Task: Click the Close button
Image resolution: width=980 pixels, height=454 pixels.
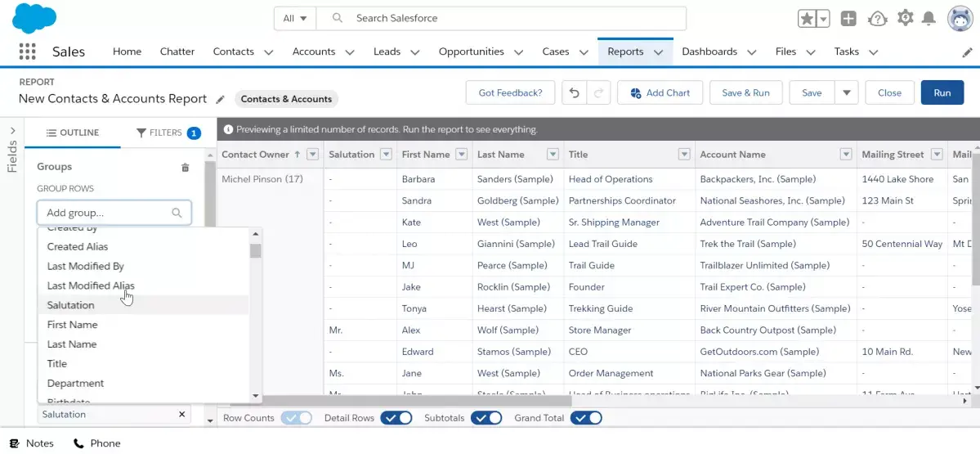Action: click(889, 92)
